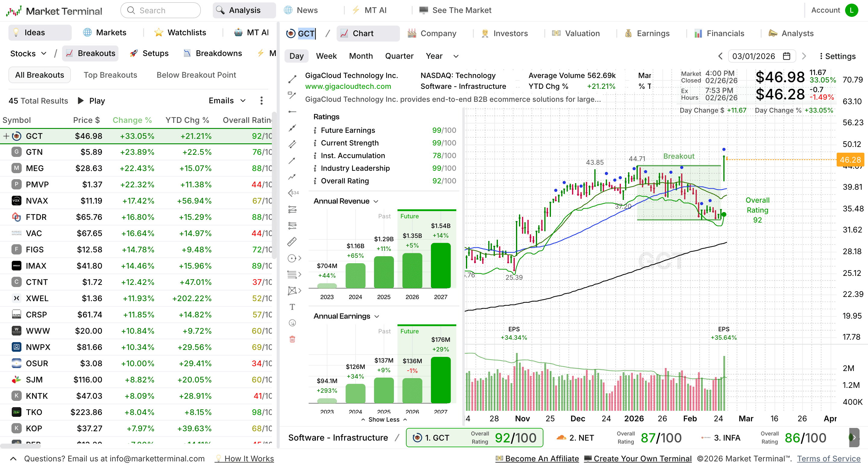Open the Earnings tab
The image size is (868, 468).
pyautogui.click(x=647, y=33)
